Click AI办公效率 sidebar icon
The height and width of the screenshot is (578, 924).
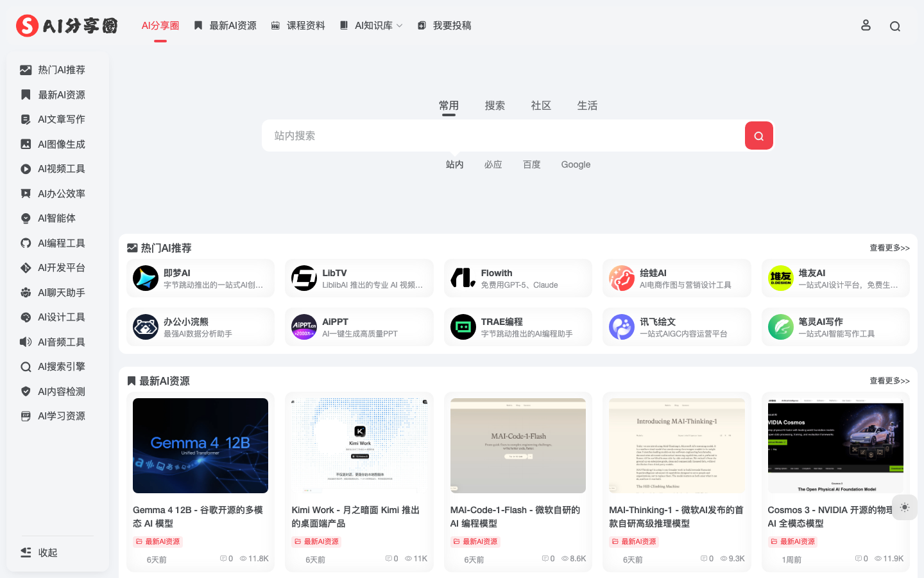click(26, 193)
